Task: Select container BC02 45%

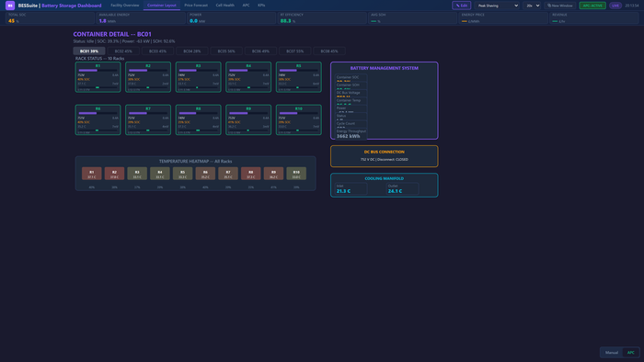Action: 123,51
